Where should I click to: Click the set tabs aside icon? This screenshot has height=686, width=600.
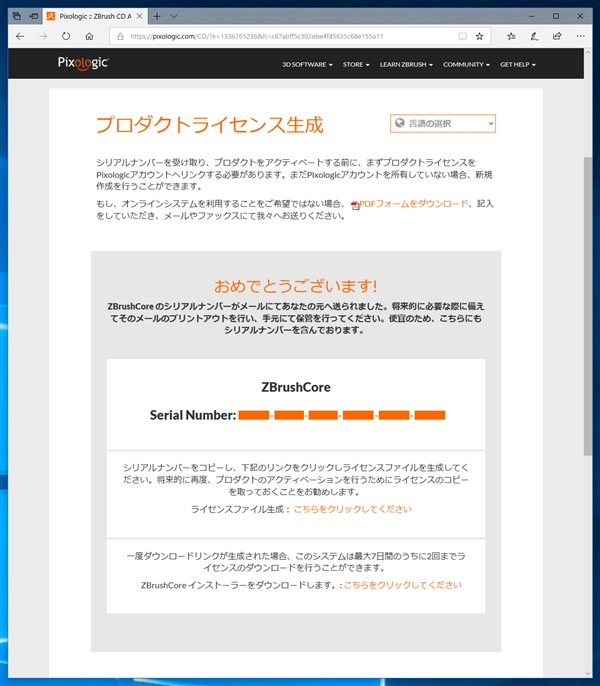[34, 16]
